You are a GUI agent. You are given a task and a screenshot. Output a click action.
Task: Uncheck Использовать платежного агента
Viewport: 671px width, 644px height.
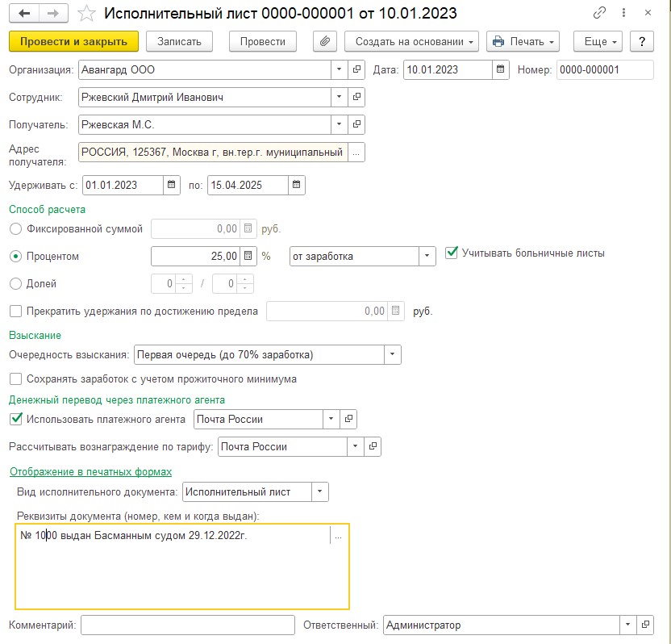[16, 419]
